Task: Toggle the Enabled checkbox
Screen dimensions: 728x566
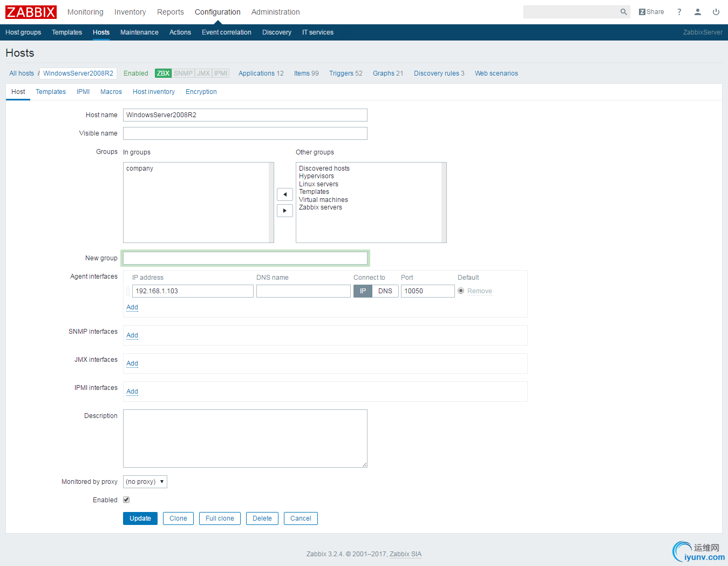Action: point(126,500)
